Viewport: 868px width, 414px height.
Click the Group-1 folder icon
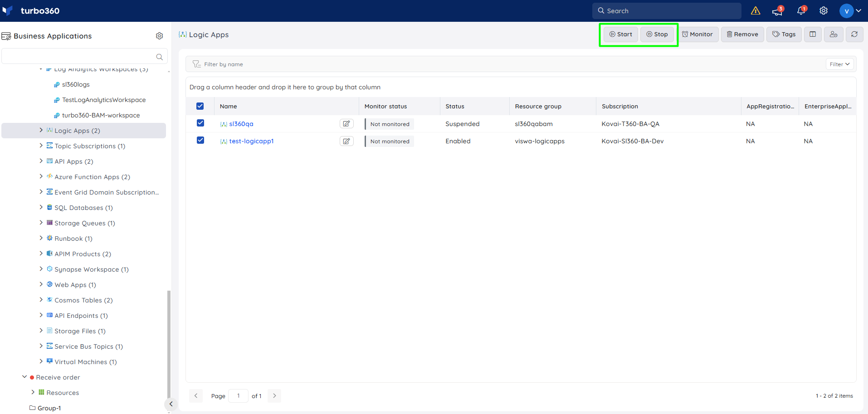click(x=33, y=408)
